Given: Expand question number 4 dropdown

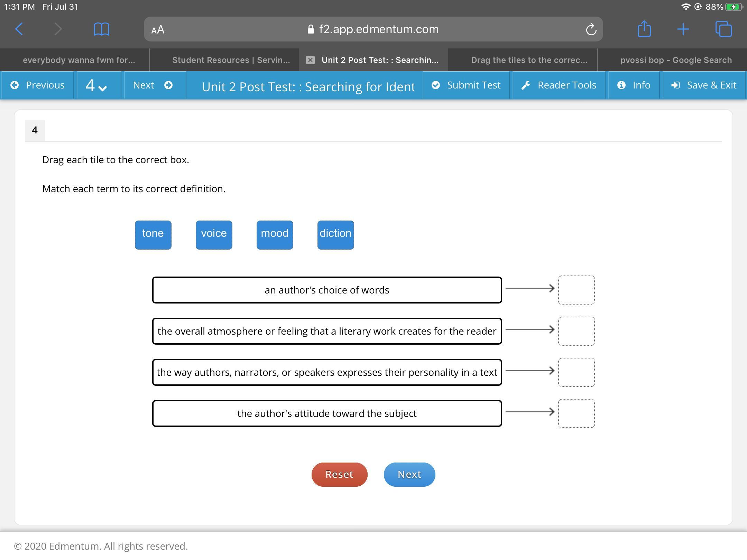Looking at the screenshot, I should tap(96, 85).
